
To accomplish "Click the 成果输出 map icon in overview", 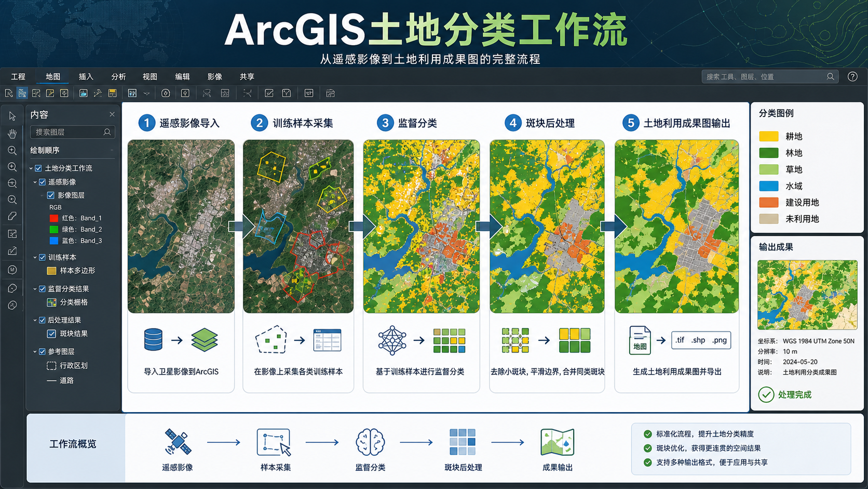I will (558, 442).
